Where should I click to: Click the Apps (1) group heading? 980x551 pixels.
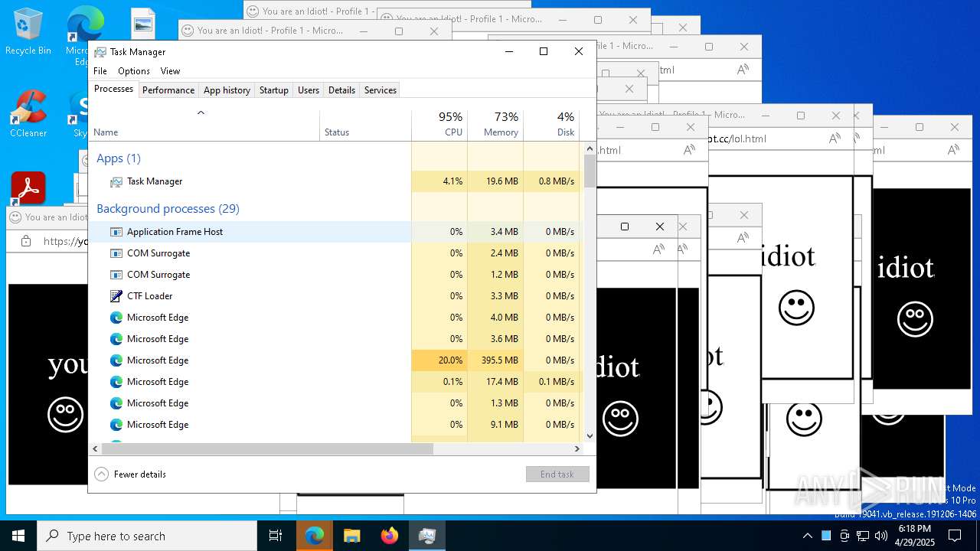click(x=119, y=158)
